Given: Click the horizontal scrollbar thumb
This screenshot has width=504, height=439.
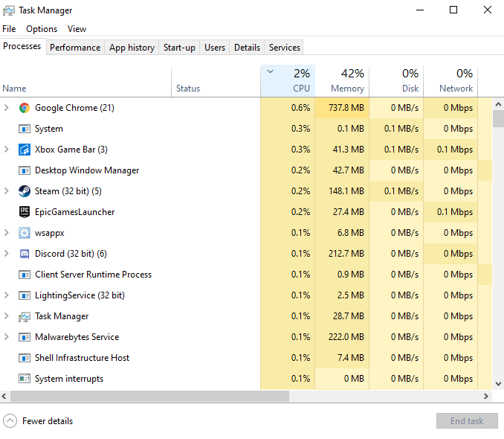Looking at the screenshot, I should 149,396.
